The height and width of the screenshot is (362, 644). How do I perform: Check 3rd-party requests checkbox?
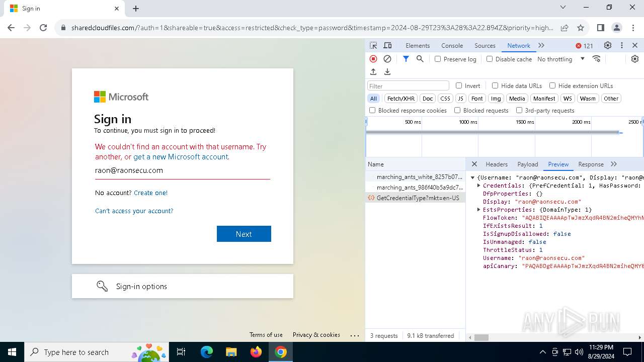[519, 110]
